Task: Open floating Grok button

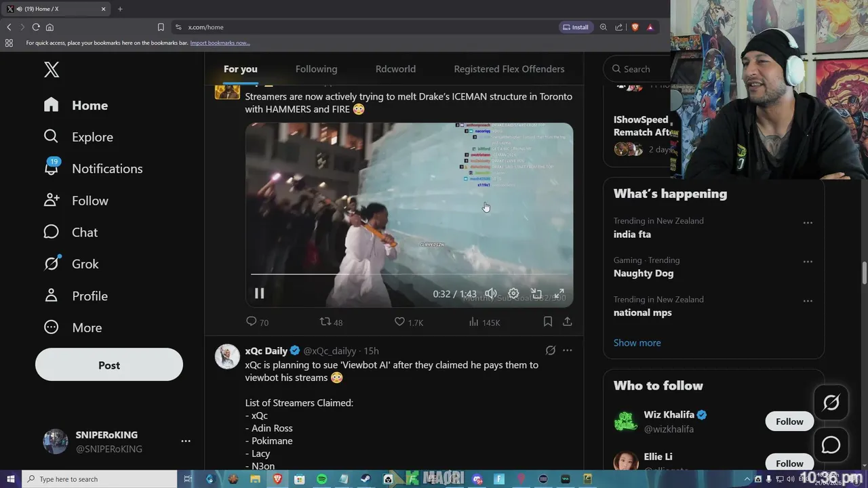Action: pos(831,403)
